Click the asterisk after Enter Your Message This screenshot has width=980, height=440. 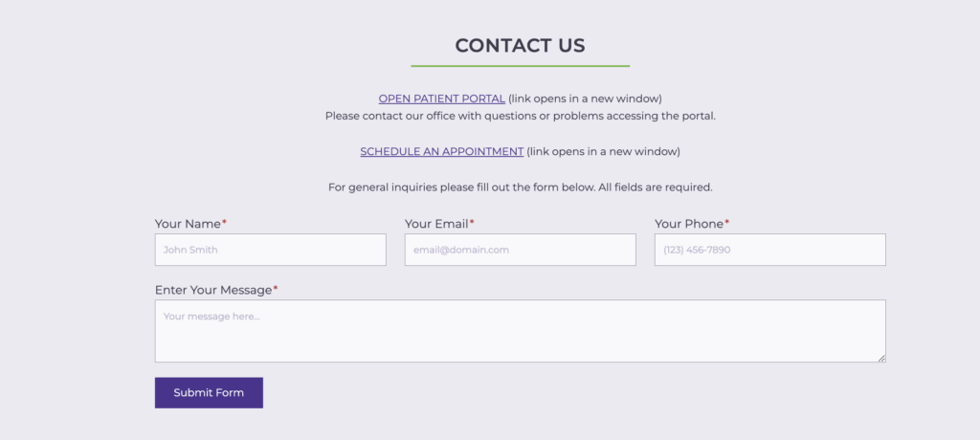(276, 289)
